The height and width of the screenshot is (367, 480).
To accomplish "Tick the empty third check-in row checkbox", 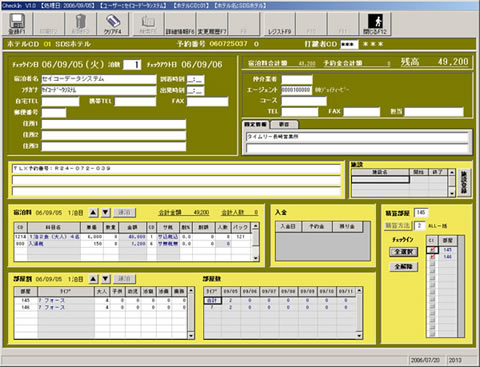I will pyautogui.click(x=432, y=264).
